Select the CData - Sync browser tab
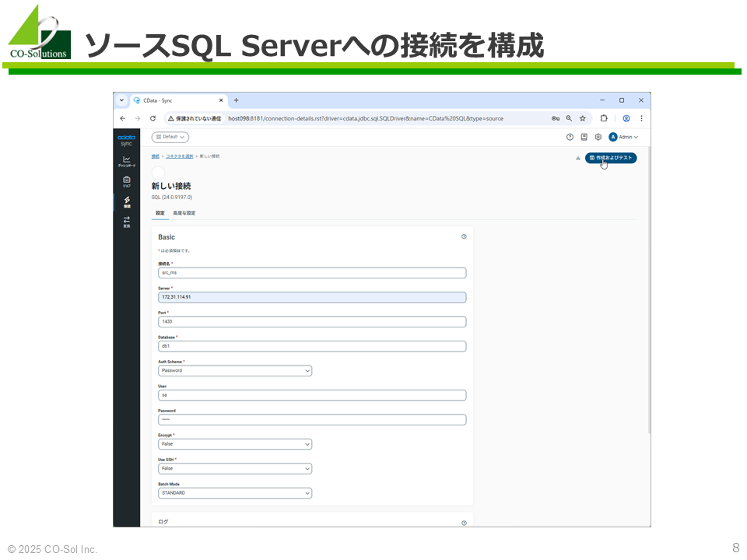Image resolution: width=747 pixels, height=560 pixels. point(178,100)
